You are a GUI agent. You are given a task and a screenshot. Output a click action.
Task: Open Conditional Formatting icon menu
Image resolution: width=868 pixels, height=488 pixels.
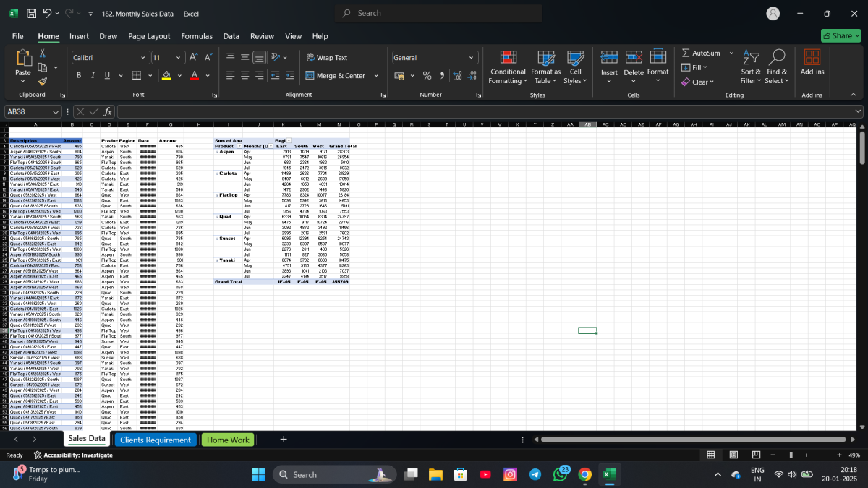508,57
